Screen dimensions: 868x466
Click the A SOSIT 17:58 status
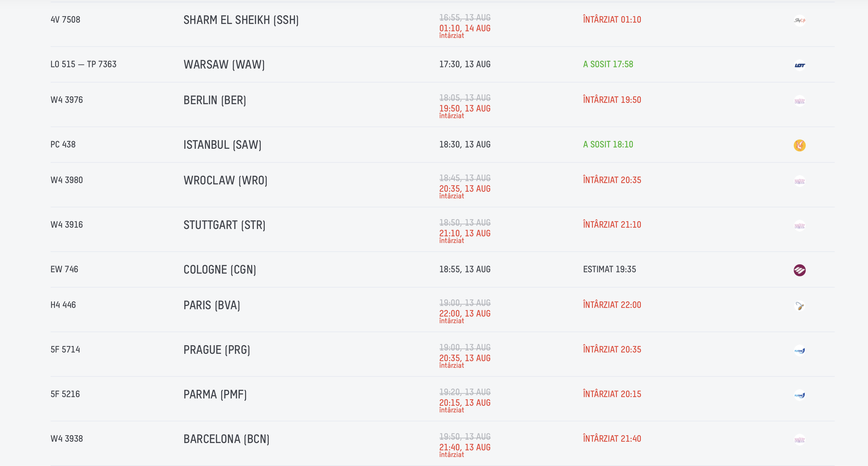tap(608, 64)
